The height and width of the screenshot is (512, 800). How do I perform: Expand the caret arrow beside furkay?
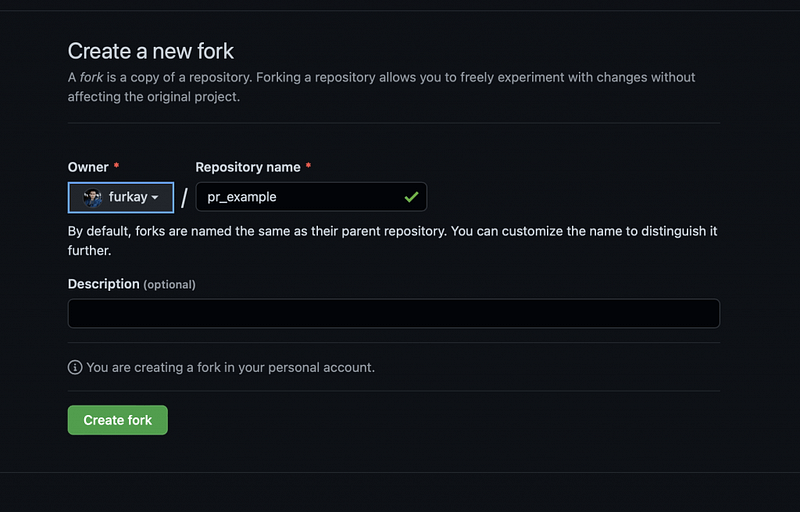click(x=156, y=198)
